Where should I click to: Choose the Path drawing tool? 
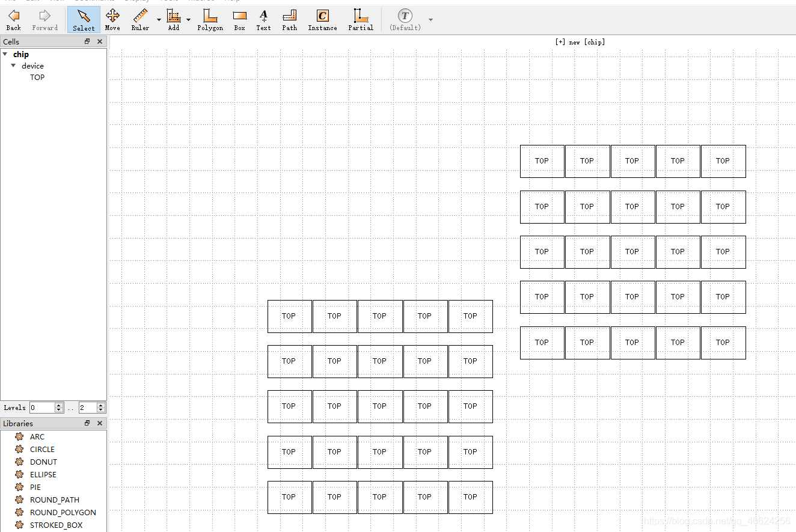coord(290,20)
